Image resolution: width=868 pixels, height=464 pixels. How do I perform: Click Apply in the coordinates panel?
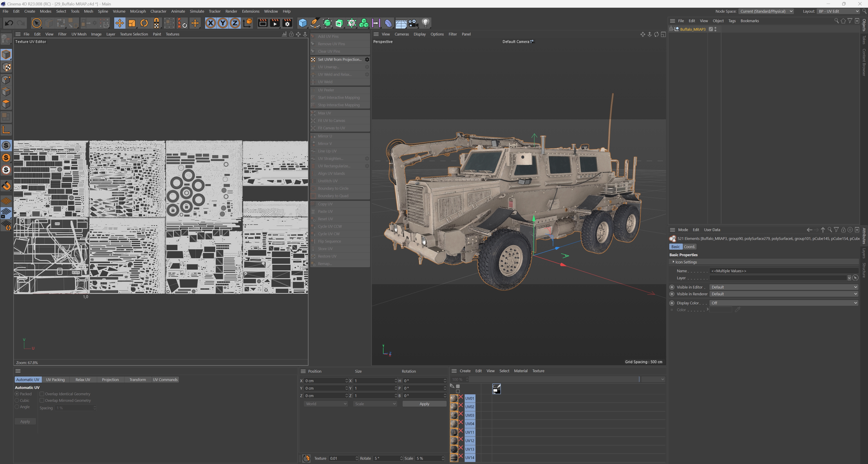(x=424, y=404)
